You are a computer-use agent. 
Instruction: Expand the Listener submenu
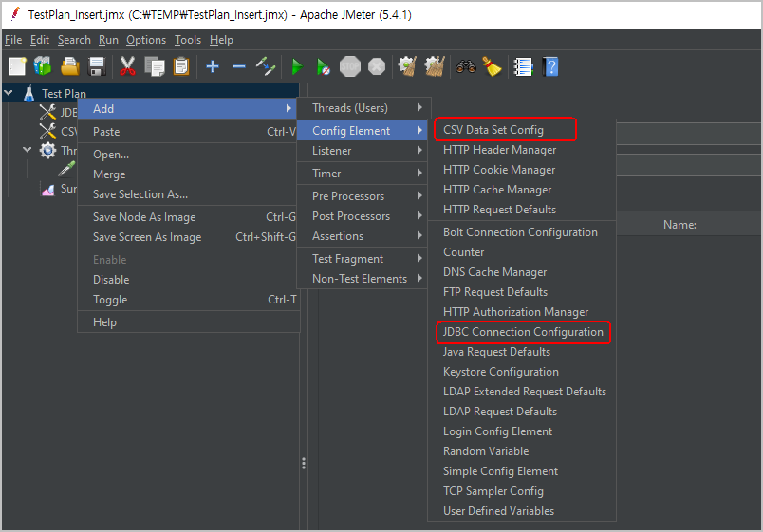click(x=362, y=151)
